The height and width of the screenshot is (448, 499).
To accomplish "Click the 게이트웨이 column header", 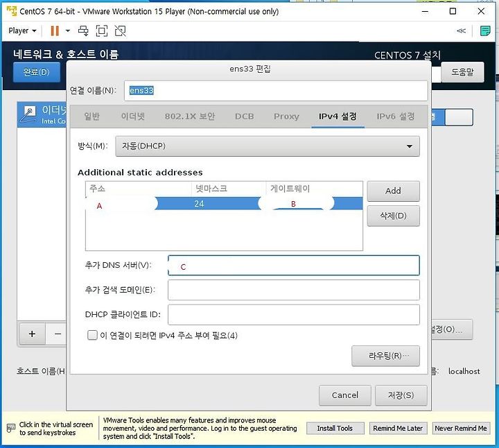I will click(314, 189).
